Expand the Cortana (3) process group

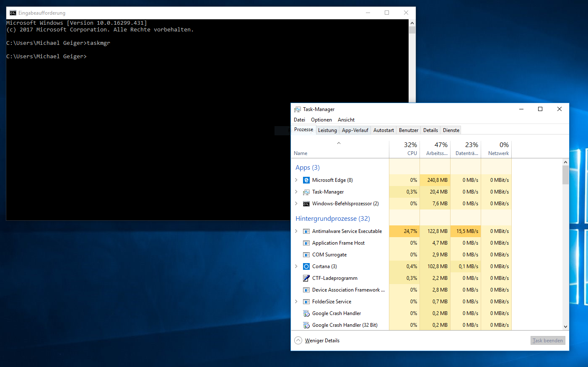296,266
